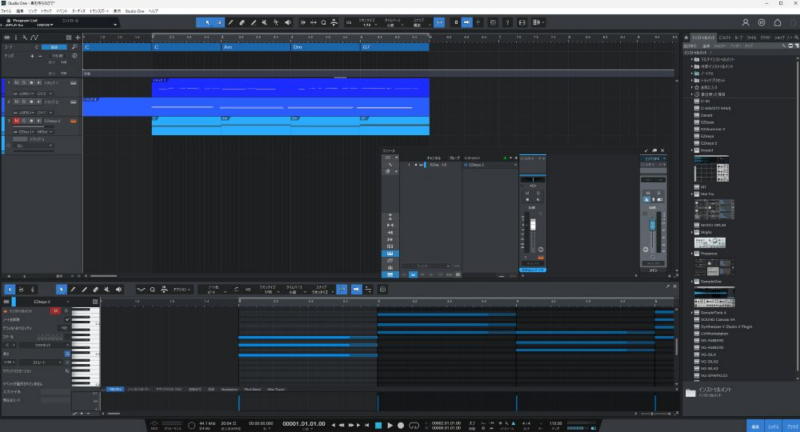
Task: Open the user account profile icon
Action: [747, 21]
